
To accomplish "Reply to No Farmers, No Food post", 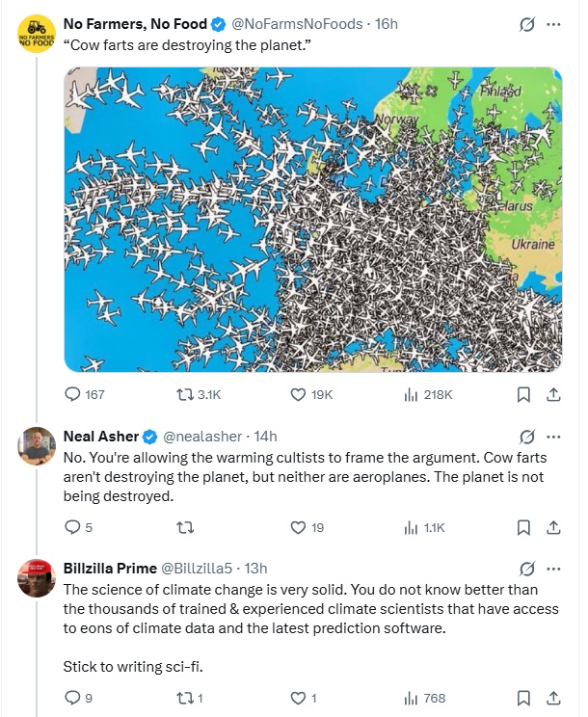I will tap(72, 394).
